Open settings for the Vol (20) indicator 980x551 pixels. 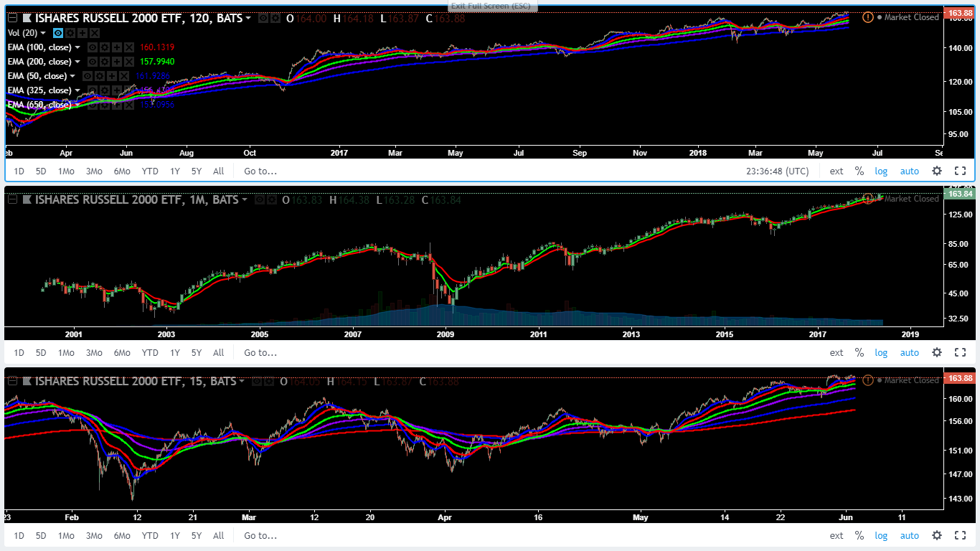tap(70, 33)
